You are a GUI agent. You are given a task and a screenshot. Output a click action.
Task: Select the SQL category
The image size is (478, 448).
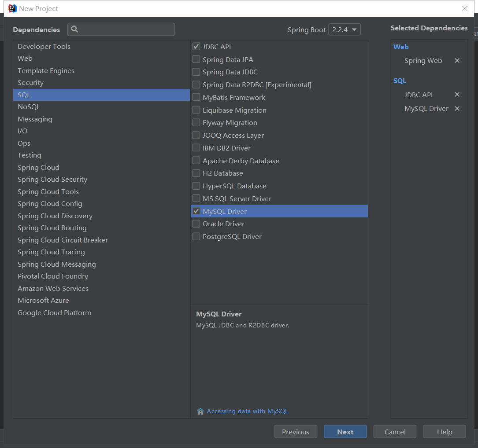click(x=101, y=95)
